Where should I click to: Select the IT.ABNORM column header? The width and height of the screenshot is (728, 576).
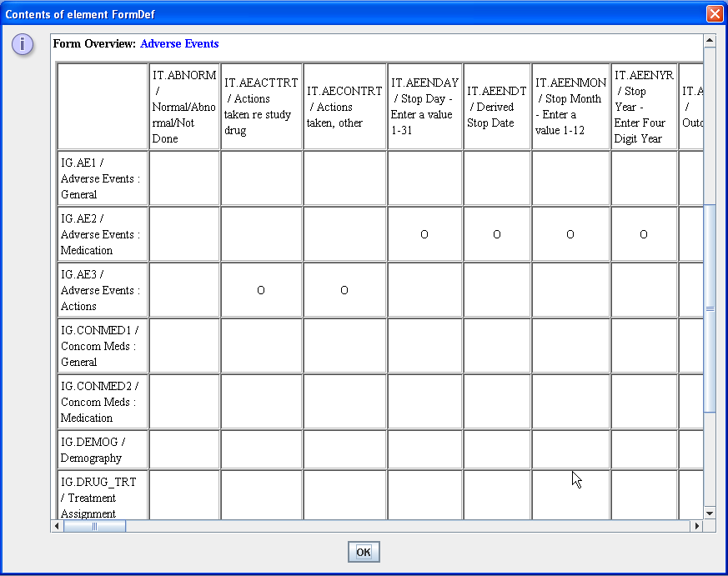point(184,107)
